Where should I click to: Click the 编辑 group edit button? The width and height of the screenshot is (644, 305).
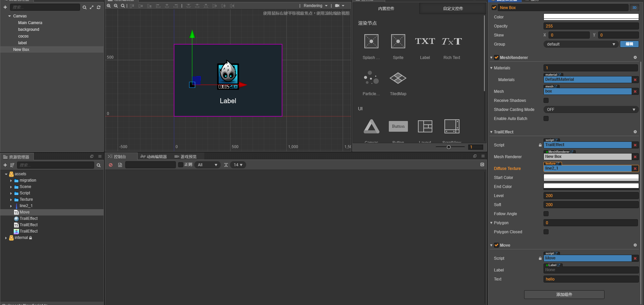[629, 44]
